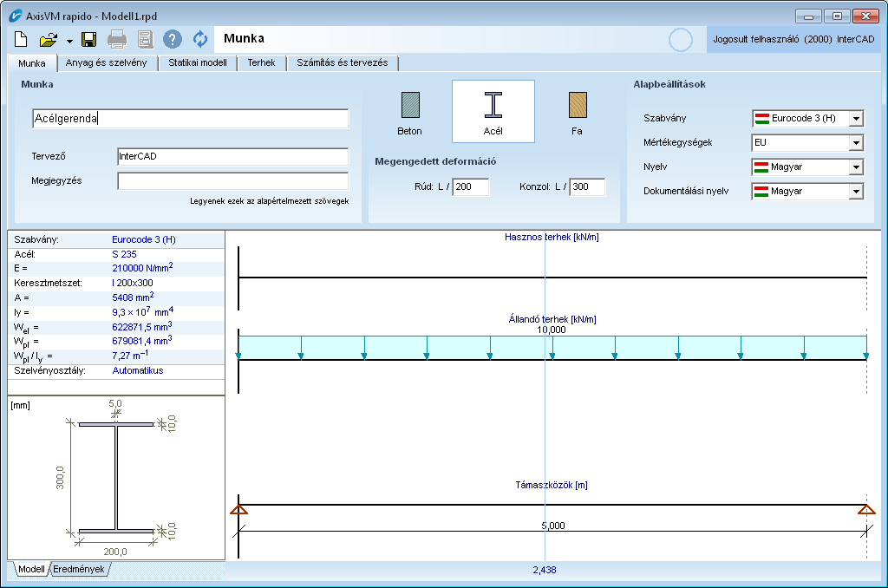Click the AxisVM application logo icon
Viewport: 888px width, 588px height.
coord(16,16)
